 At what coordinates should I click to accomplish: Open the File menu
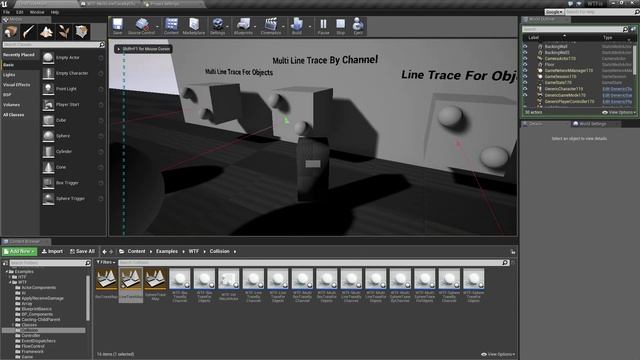7,12
